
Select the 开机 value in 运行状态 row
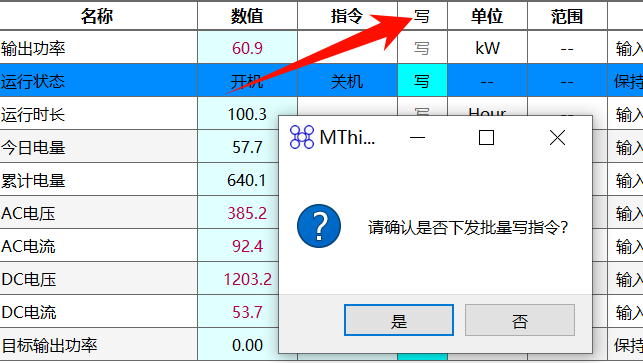(247, 81)
